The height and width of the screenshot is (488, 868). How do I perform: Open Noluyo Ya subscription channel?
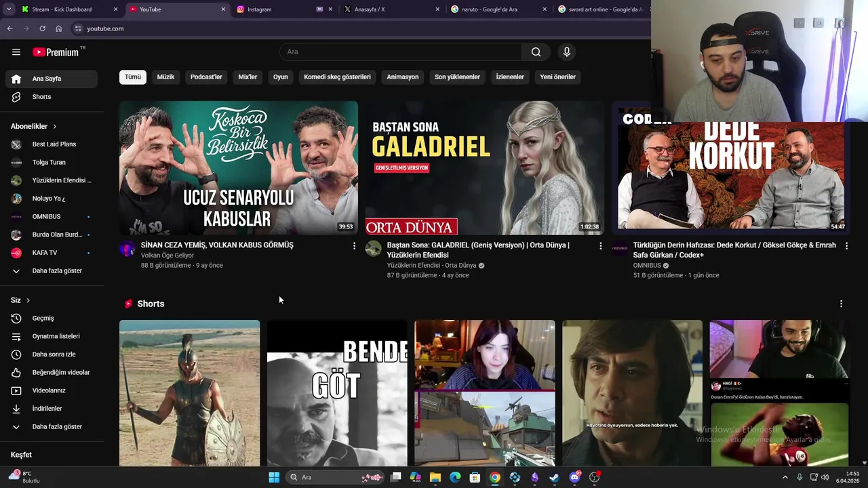click(x=52, y=199)
